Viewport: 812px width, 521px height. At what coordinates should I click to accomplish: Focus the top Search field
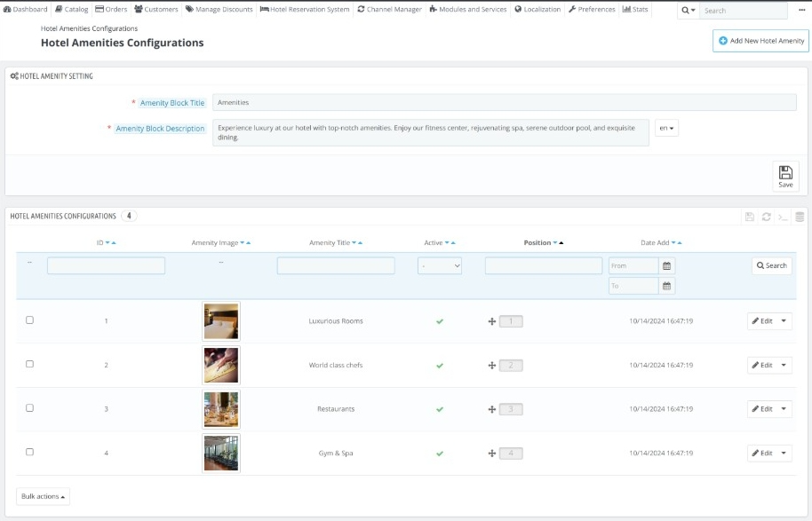(743, 11)
